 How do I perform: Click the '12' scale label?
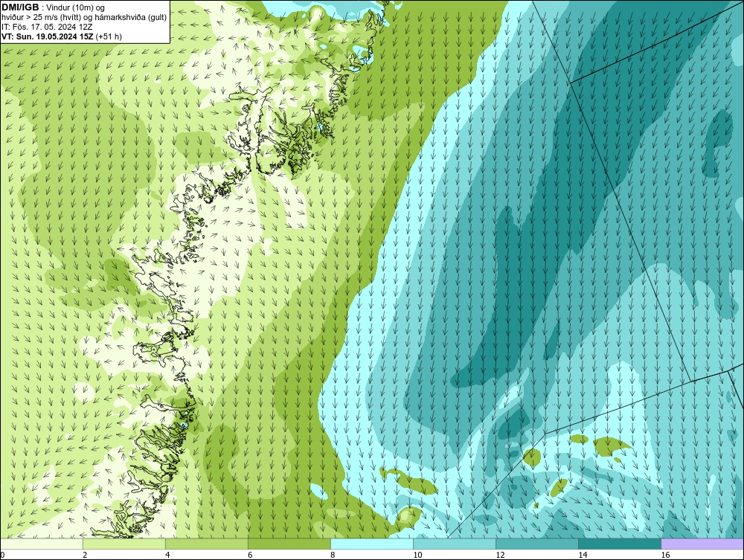point(500,555)
